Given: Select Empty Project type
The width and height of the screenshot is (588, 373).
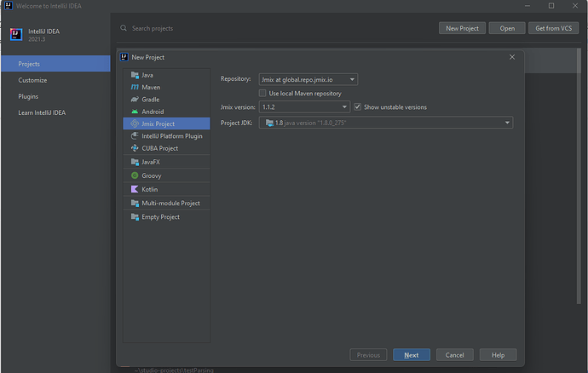Looking at the screenshot, I should point(166,216).
